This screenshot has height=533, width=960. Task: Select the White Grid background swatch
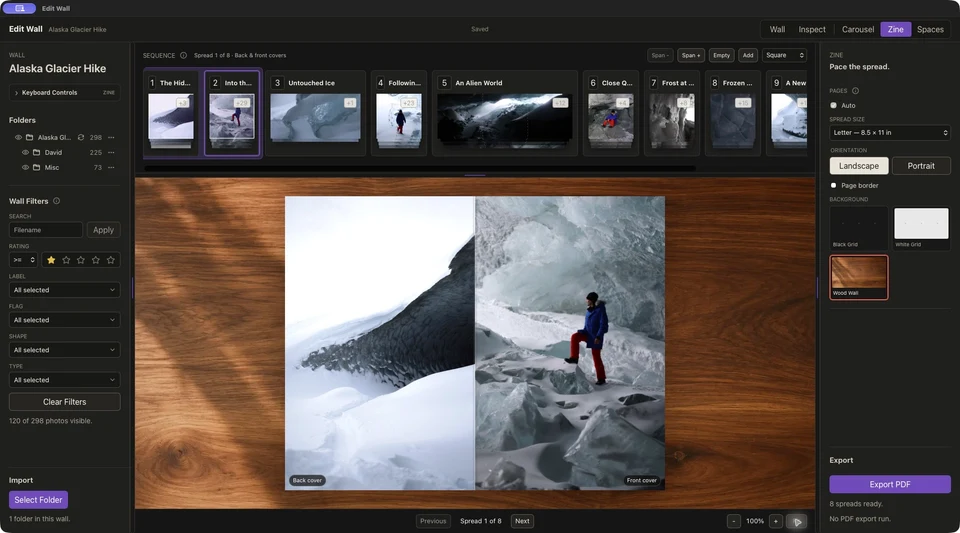coord(921,228)
